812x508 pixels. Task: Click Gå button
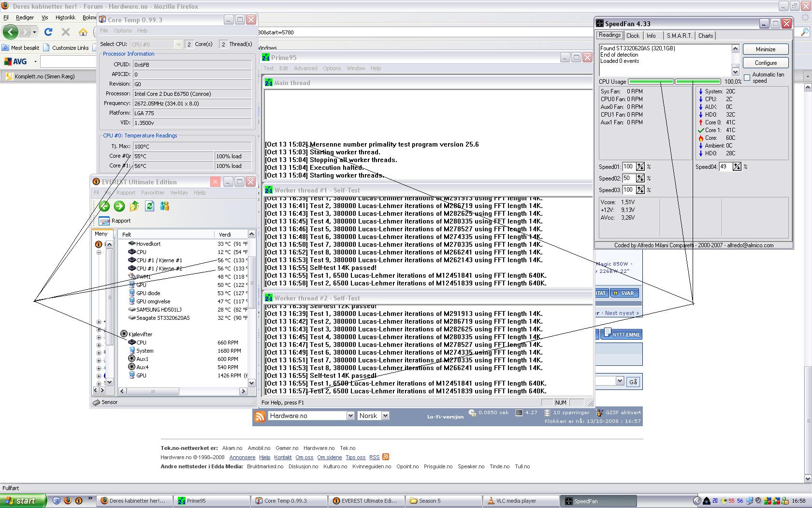[633, 382]
